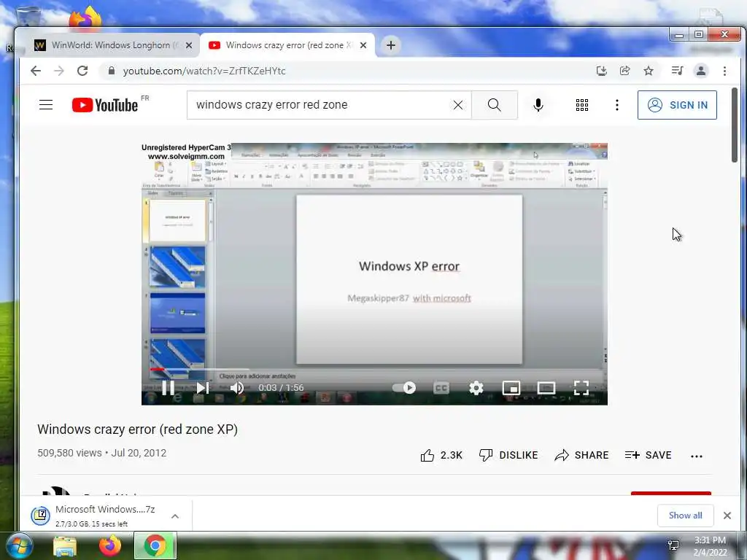Switch to theater mode
Screen dimensions: 747x560
(546, 388)
